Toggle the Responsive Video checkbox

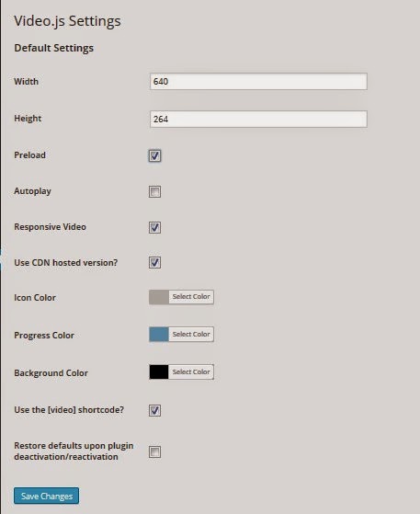(154, 227)
